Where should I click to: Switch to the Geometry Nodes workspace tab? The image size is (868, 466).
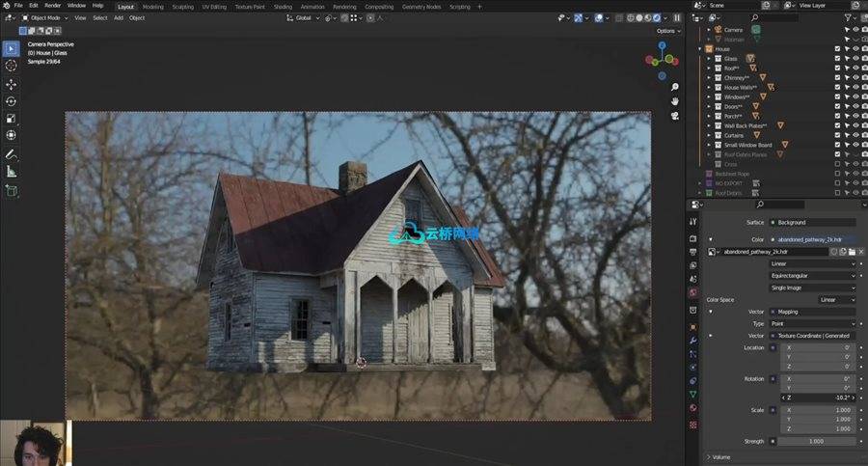point(421,7)
